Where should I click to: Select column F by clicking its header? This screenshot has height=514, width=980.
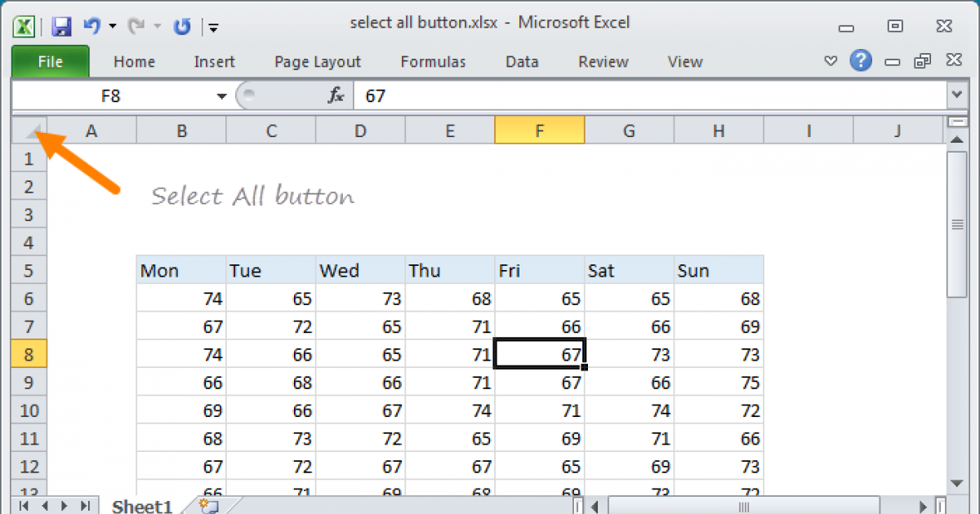(x=540, y=130)
